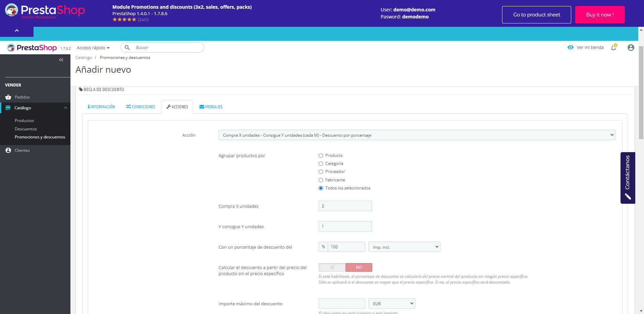Open the Acceso rápido dropdown
Screen dimensions: 644x314
pyautogui.click(x=93, y=48)
